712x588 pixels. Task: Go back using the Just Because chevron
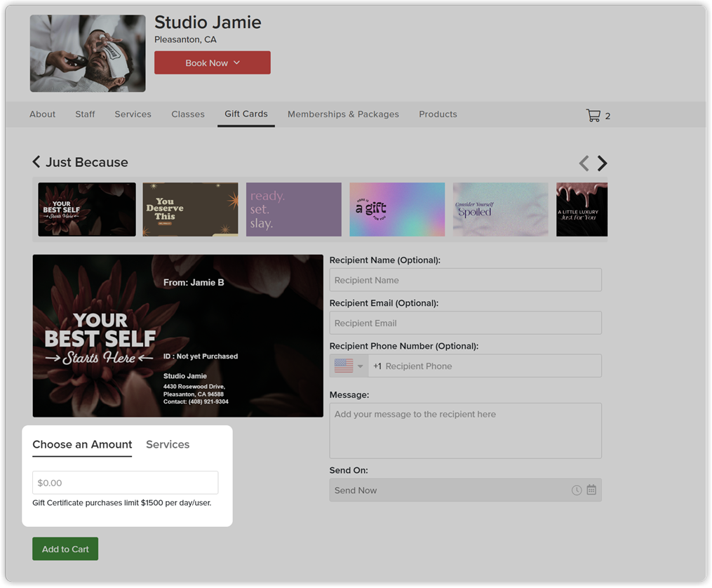[x=36, y=161]
